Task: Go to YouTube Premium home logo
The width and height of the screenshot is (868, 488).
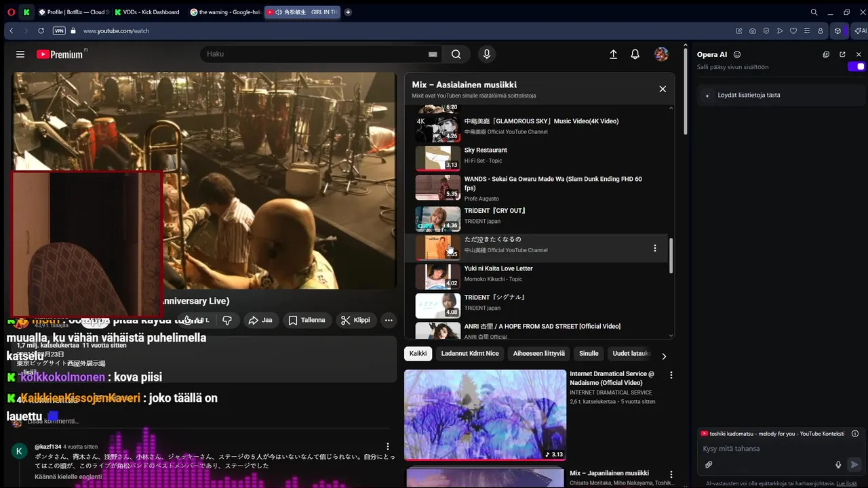Action: click(x=60, y=54)
